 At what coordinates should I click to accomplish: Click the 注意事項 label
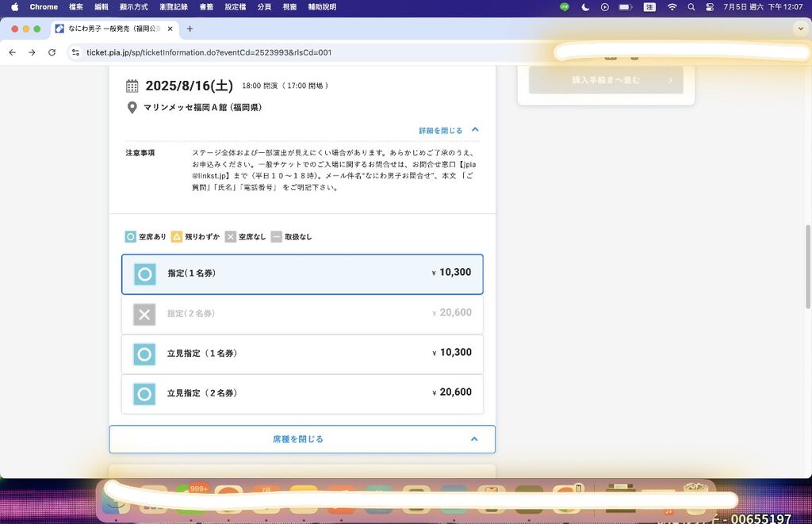pos(140,153)
